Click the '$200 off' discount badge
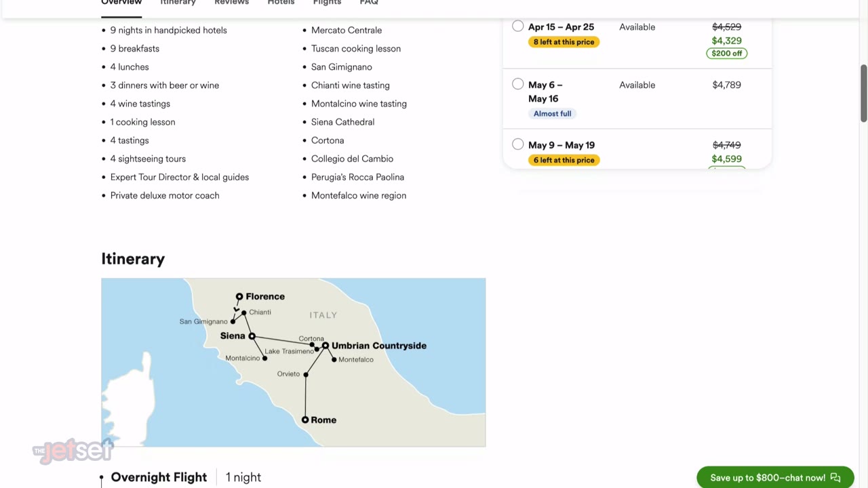The width and height of the screenshot is (868, 488). tap(726, 54)
